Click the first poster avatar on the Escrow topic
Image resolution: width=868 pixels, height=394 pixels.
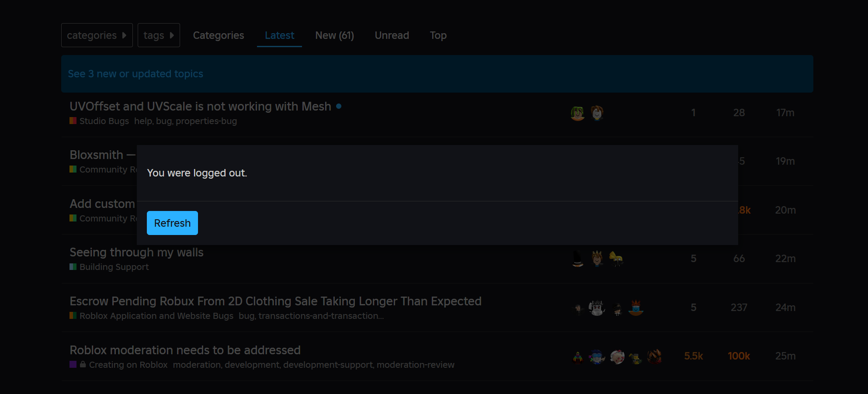click(577, 308)
